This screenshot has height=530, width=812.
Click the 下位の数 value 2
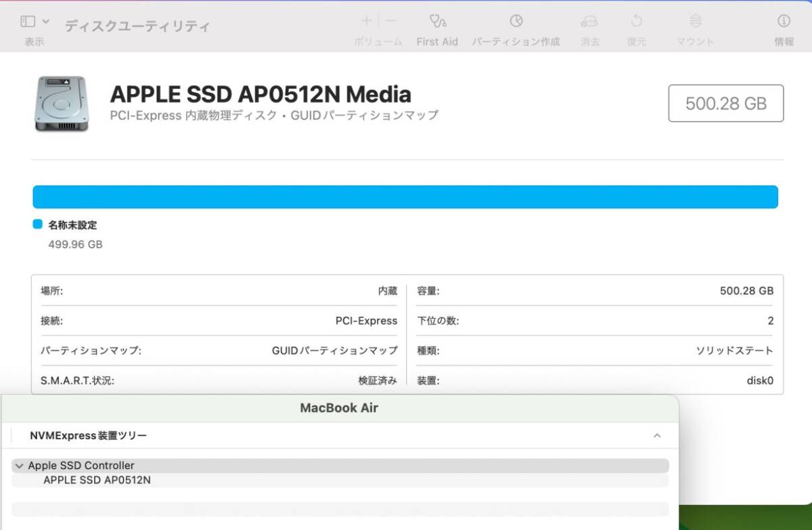click(x=771, y=321)
